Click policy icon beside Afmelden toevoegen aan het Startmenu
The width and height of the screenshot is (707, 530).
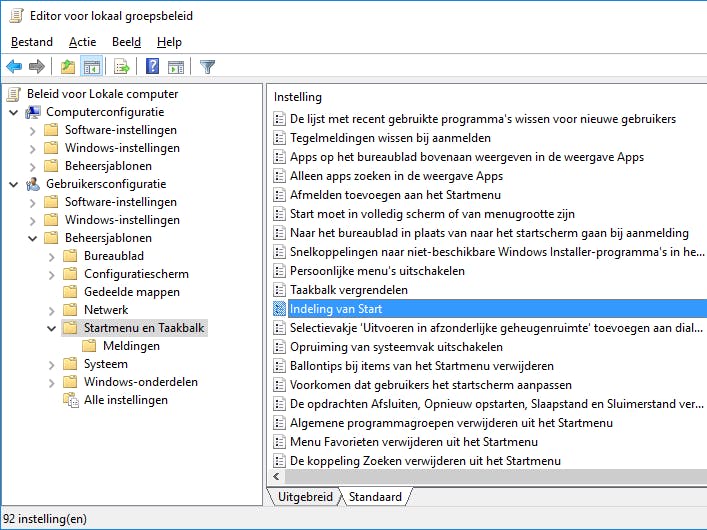[280, 195]
